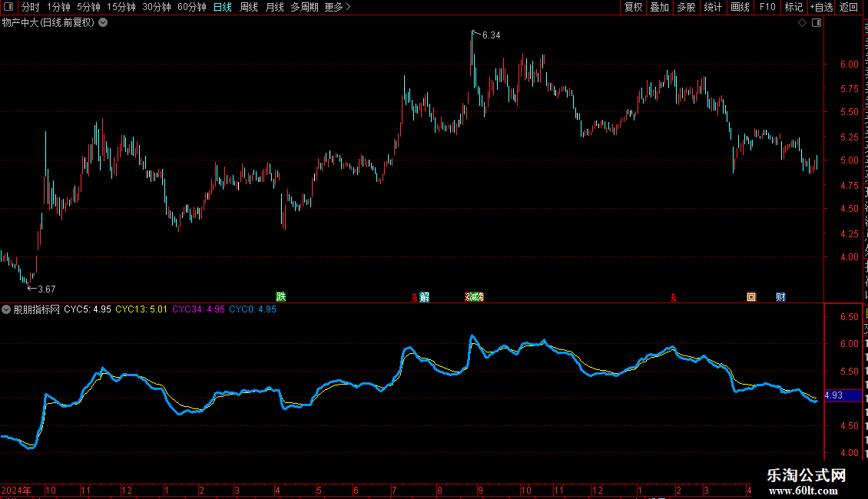The image size is (868, 499).
Task: Select the 1分钟 period
Action: [58, 7]
